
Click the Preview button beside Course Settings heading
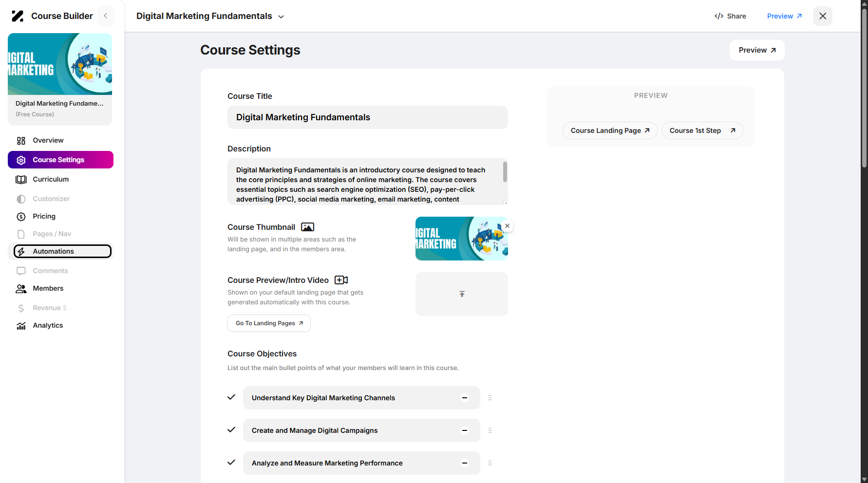(x=757, y=50)
